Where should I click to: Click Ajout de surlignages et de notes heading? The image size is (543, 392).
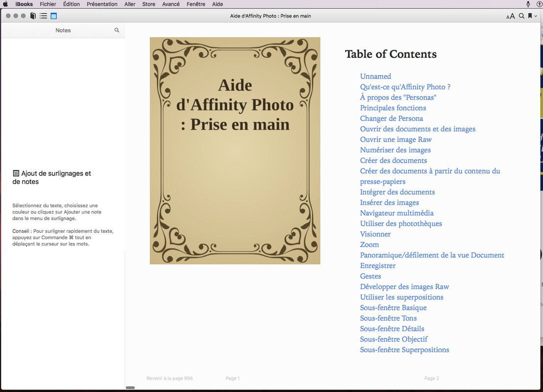(51, 177)
